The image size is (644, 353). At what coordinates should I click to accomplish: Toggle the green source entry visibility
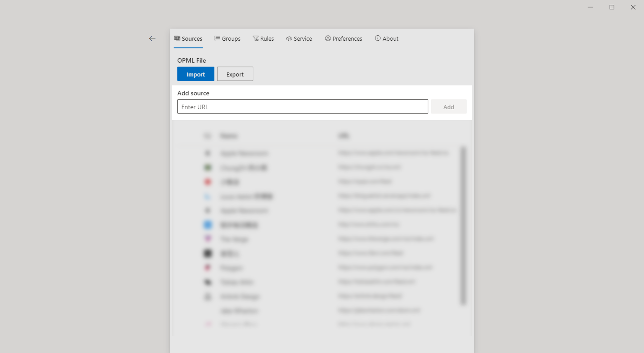click(207, 167)
